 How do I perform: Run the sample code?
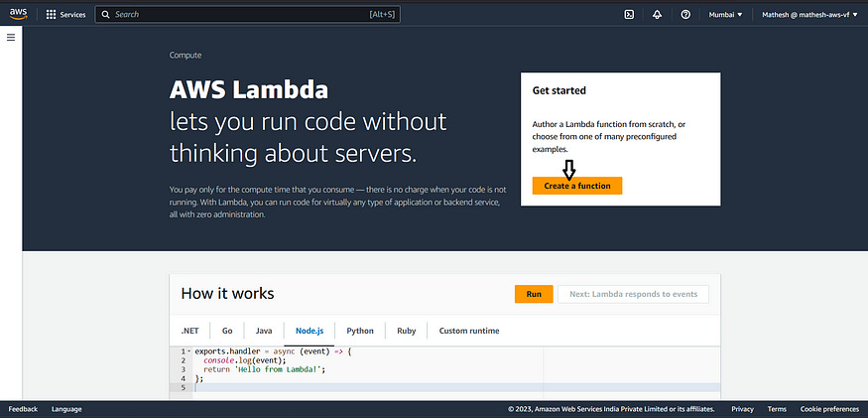point(534,294)
